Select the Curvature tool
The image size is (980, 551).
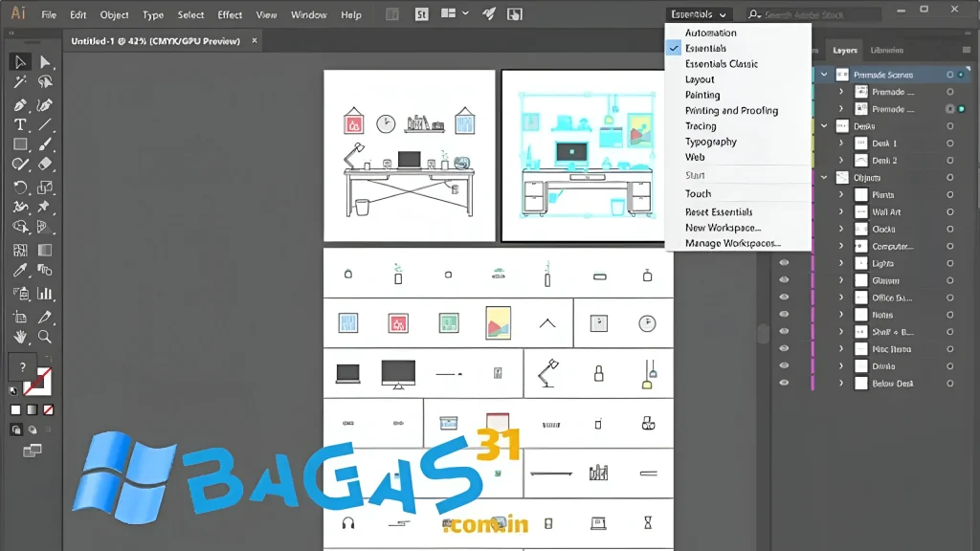[x=44, y=105]
